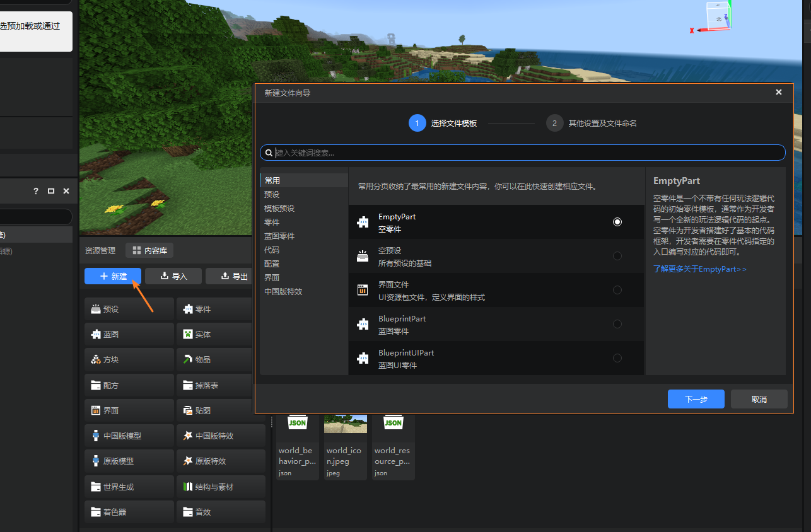Select the 模板预设 category in wizard sidebar
Viewport: 811px width, 532px height.
pos(303,208)
